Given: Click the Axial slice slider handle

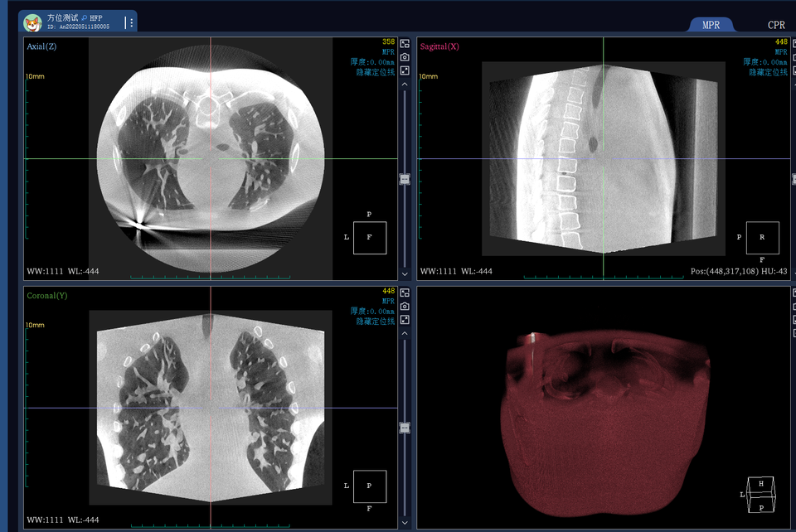Looking at the screenshot, I should [405, 179].
